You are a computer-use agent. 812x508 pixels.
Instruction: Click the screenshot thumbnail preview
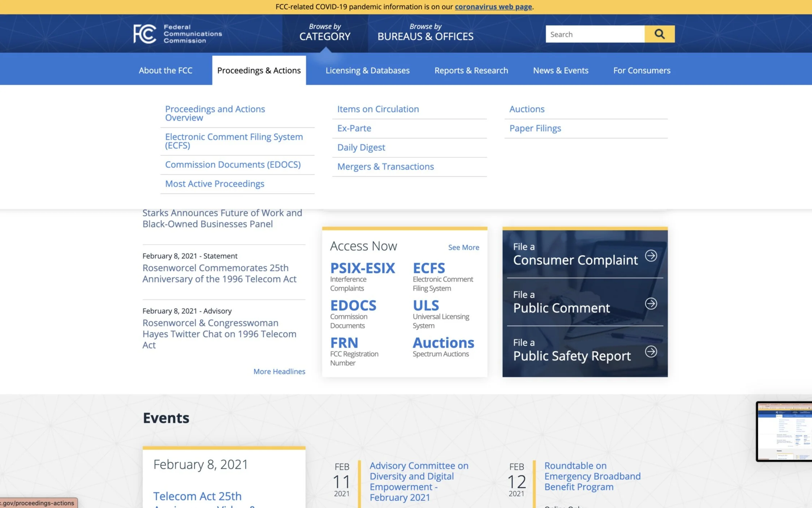pos(784,431)
